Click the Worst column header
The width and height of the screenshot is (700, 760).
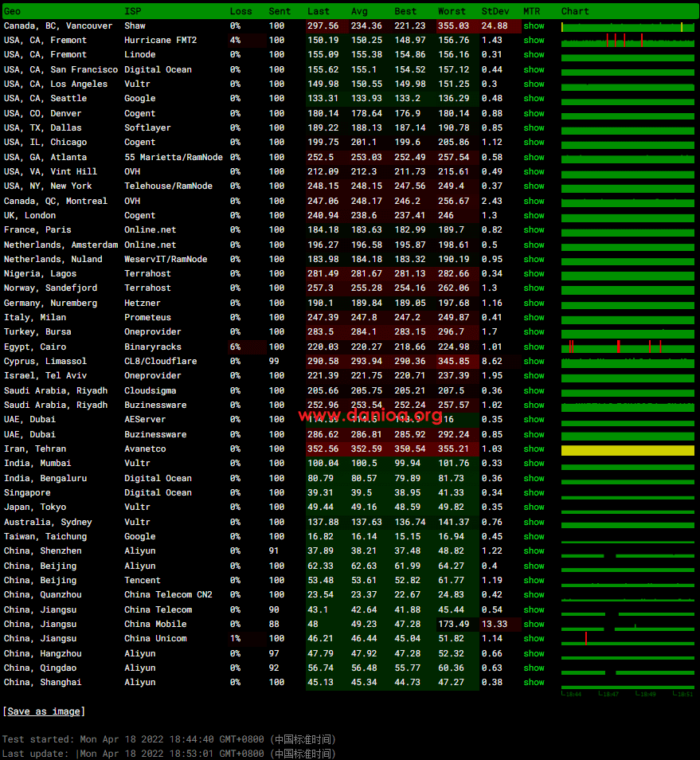[452, 11]
